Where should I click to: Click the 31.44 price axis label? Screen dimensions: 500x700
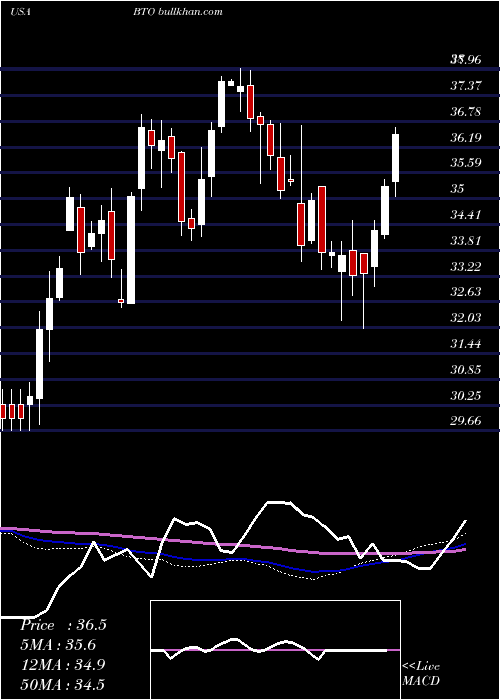coord(466,344)
